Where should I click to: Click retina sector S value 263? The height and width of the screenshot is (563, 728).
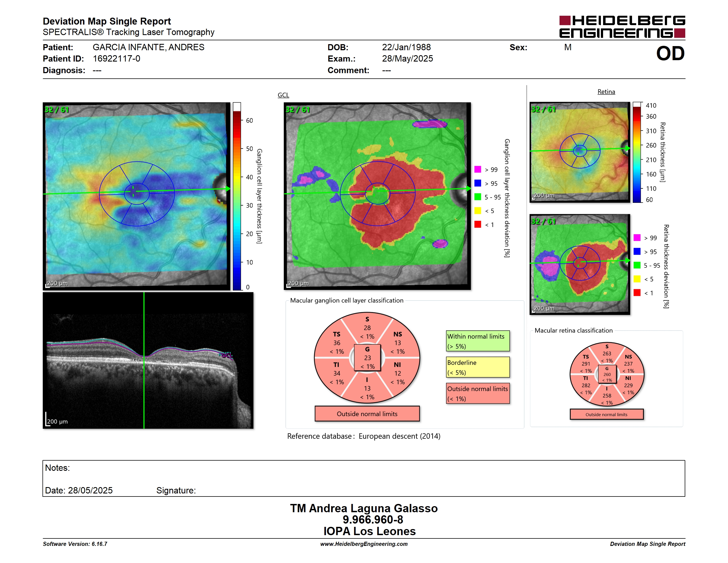607,354
